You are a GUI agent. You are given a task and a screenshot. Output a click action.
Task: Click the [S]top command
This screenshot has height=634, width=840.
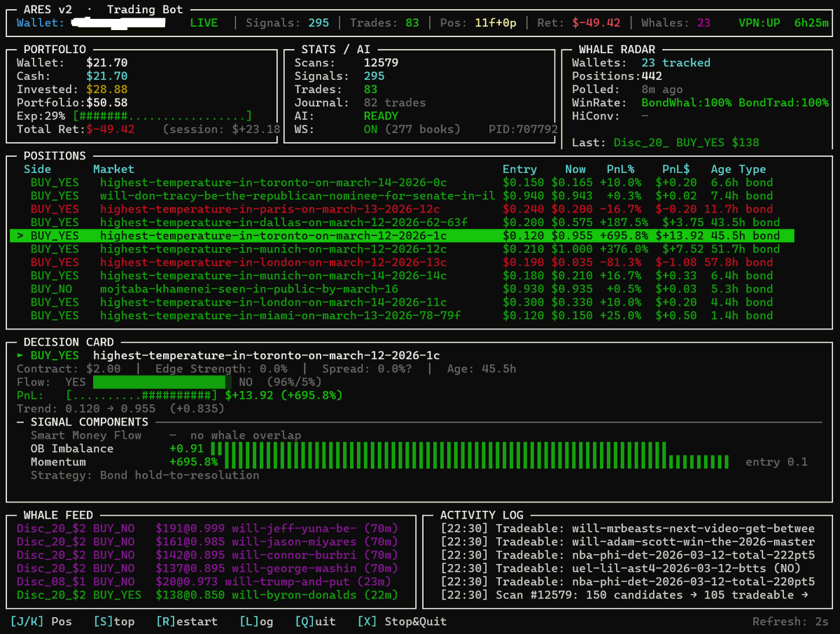point(113,621)
